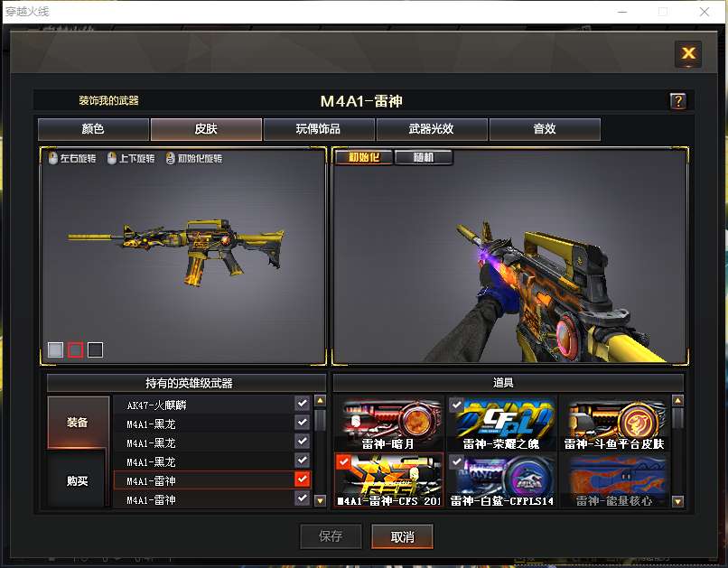This screenshot has width=728, height=568.
Task: Select the 雷神-斗鱼平台皮肤 thumbnail
Action: click(614, 424)
